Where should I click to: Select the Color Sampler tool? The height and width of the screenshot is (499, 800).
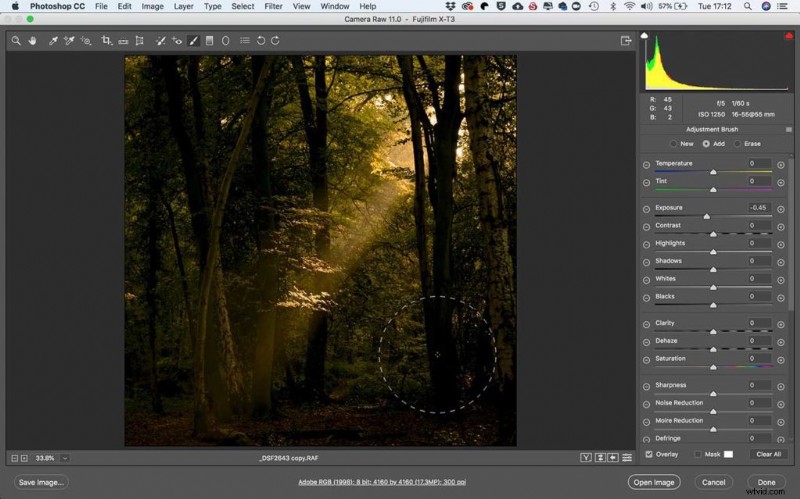click(69, 40)
